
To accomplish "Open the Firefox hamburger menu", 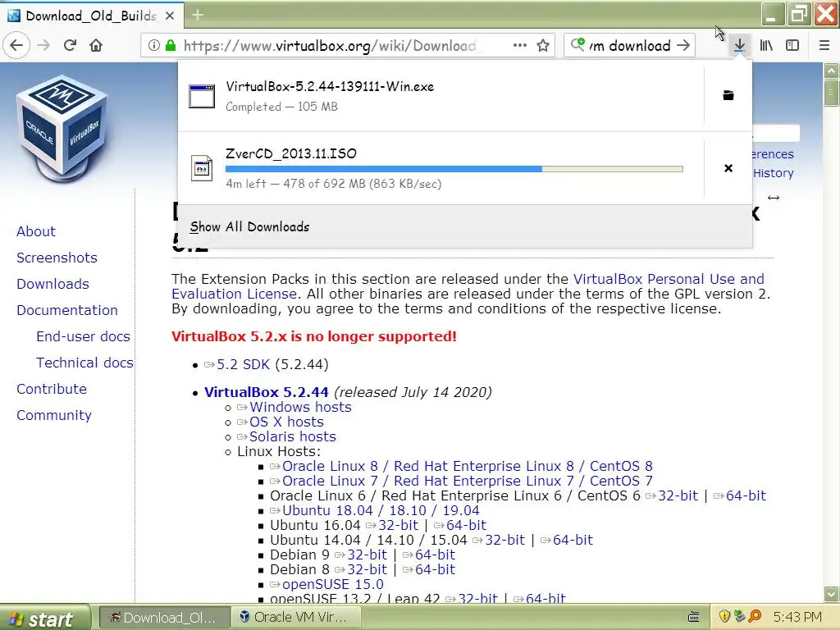I will pyautogui.click(x=824, y=45).
